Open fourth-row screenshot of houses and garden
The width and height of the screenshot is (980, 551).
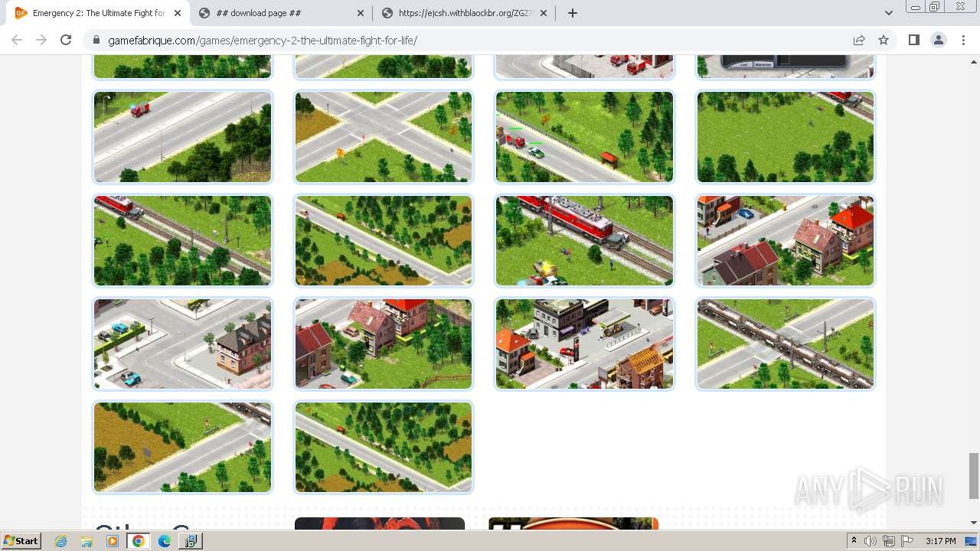[384, 344]
